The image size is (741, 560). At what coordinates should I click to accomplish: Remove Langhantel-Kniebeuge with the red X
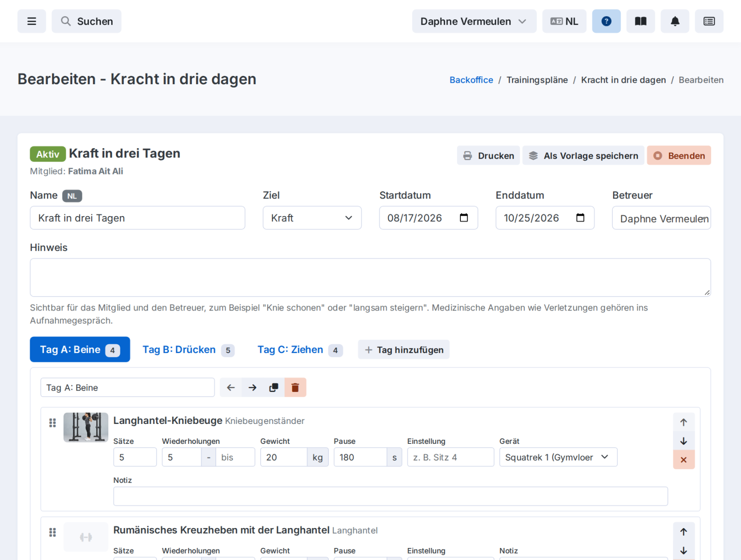(x=684, y=460)
